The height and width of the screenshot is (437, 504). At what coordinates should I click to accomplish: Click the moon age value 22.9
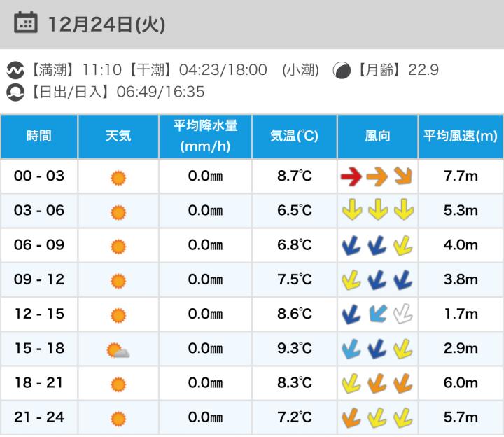pos(423,70)
